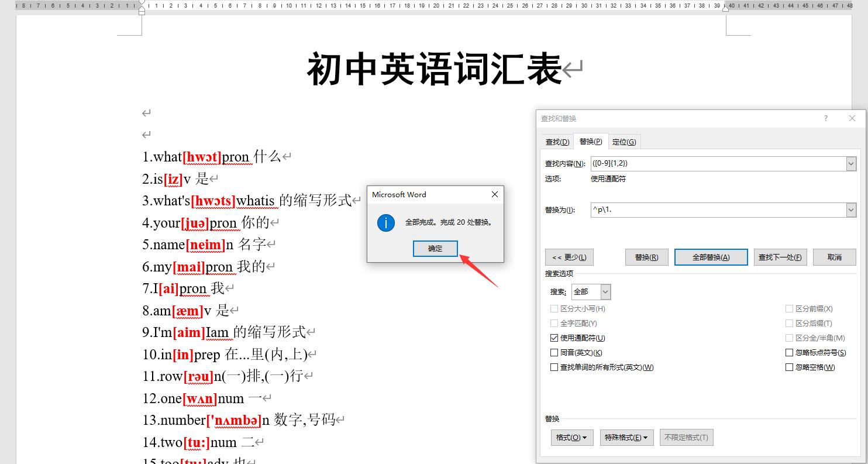
Task: Click the 确定 button in Microsoft Word dialog
Action: [435, 249]
